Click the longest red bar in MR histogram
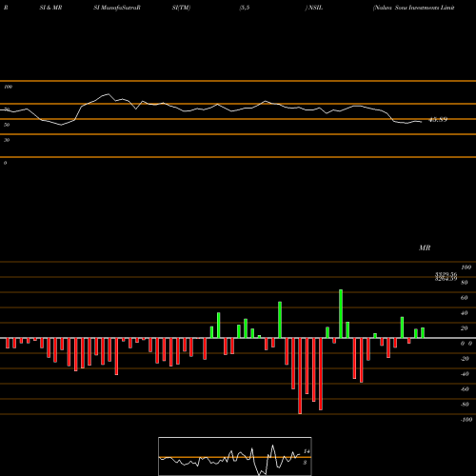Image resolution: width=476 pixels, height=476 pixels. [x=300, y=376]
